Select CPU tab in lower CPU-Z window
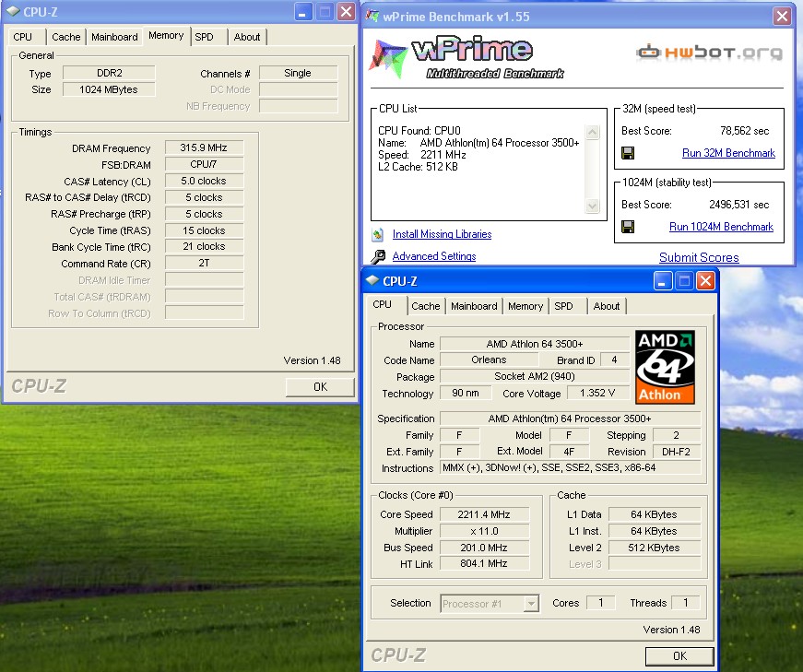This screenshot has width=803, height=672. click(382, 305)
